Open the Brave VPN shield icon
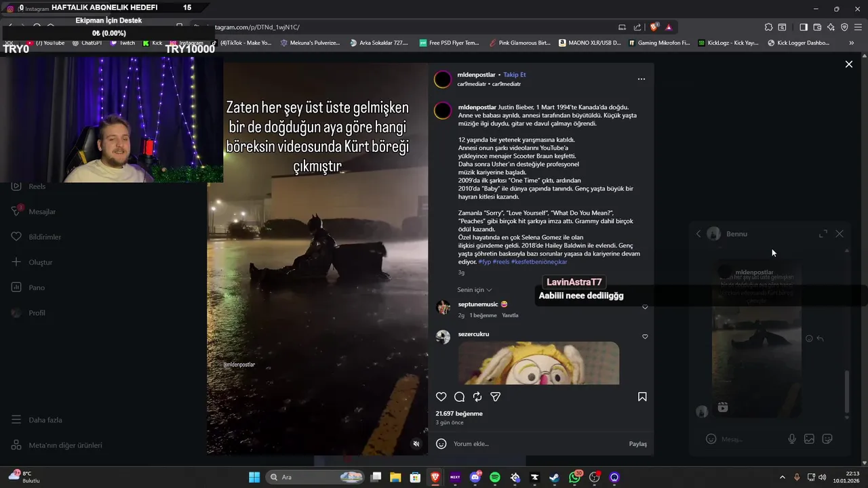This screenshot has height=488, width=868. tap(844, 27)
